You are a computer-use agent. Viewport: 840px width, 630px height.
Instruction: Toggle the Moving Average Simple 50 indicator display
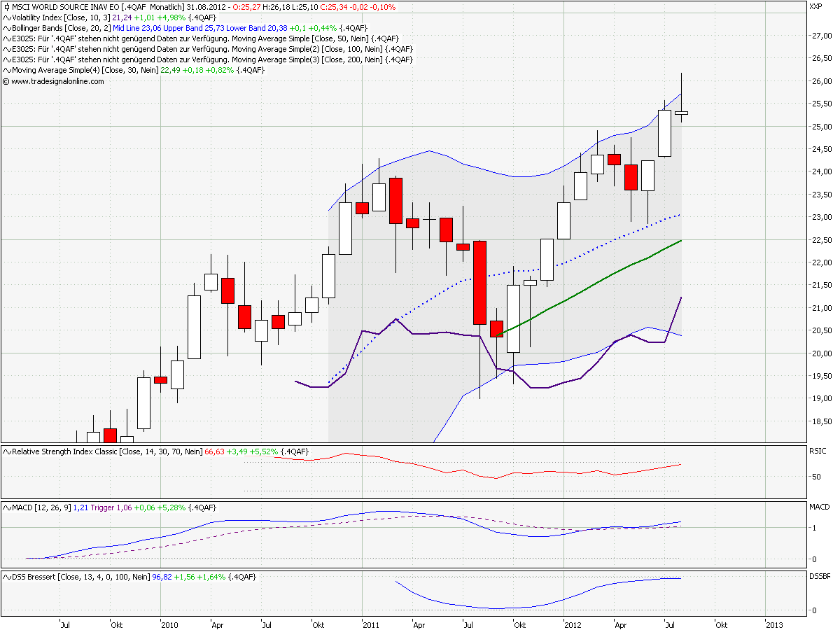(x=6, y=38)
